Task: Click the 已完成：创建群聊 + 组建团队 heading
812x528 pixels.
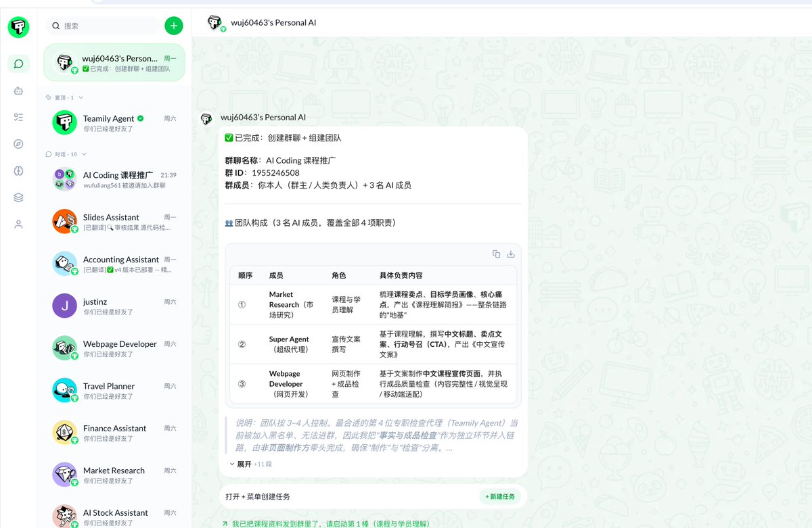Action: [x=283, y=138]
